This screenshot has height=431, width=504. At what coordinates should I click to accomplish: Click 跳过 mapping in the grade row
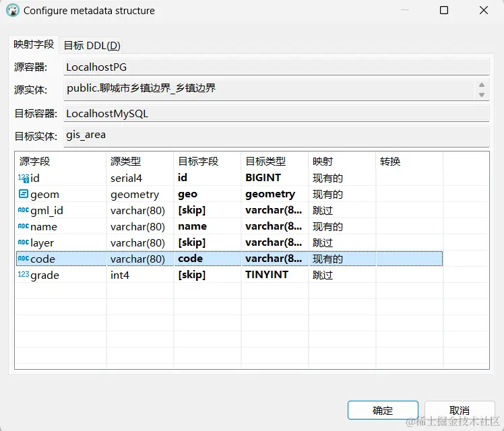(342, 275)
